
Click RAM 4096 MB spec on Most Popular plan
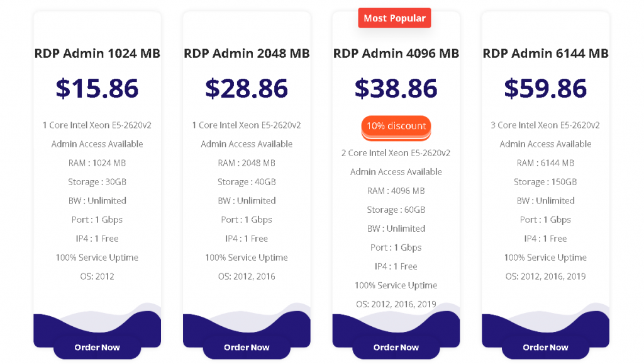(x=396, y=191)
